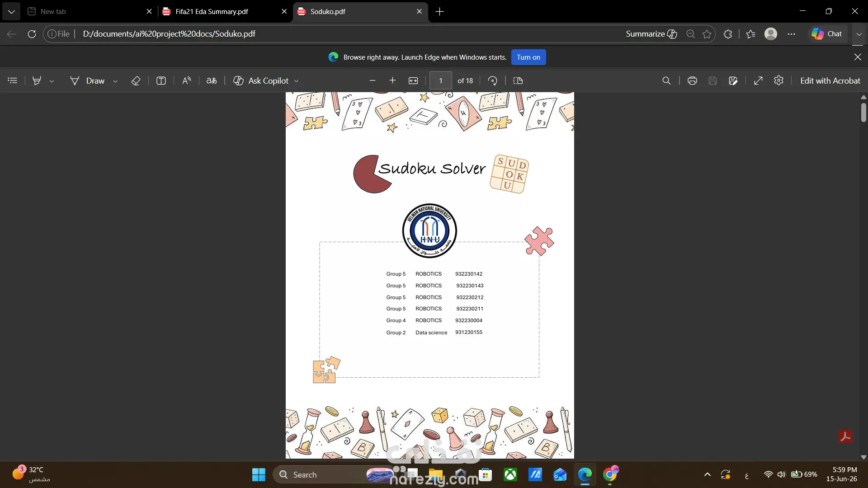
Task: Click the address bar showing Soduko.pdf path
Action: (x=169, y=34)
